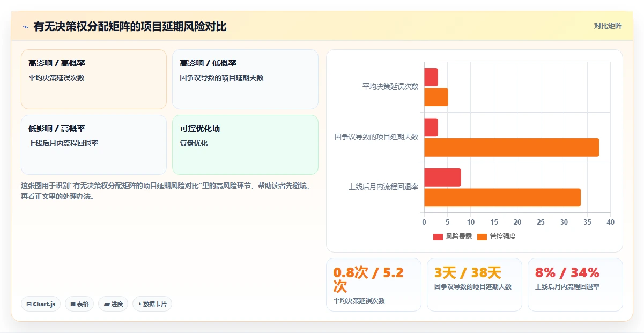The height and width of the screenshot is (333, 644).
Task: Click the chart title 有无决策权分配矩阵的项目延期风险对比
Action: pyautogui.click(x=130, y=26)
